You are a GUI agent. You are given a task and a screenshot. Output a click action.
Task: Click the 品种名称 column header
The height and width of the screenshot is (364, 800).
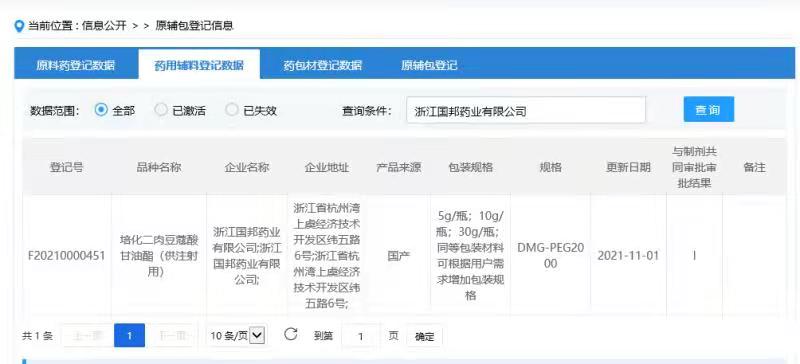click(x=159, y=167)
